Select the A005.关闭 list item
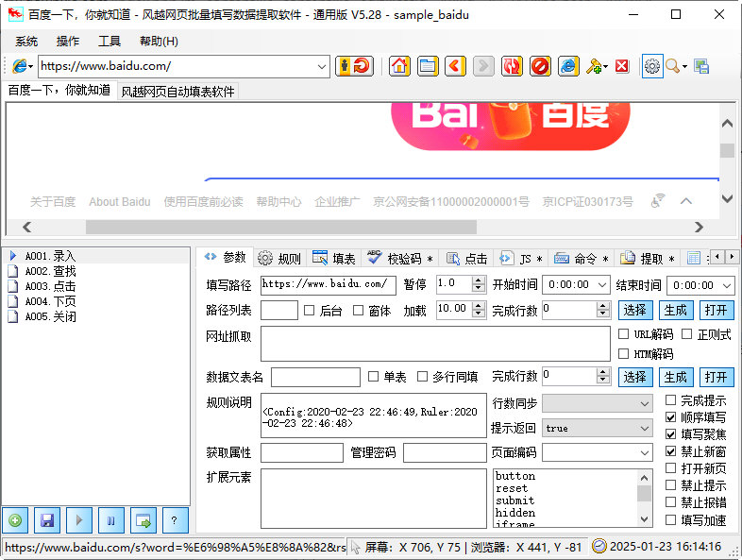 pyautogui.click(x=50, y=316)
